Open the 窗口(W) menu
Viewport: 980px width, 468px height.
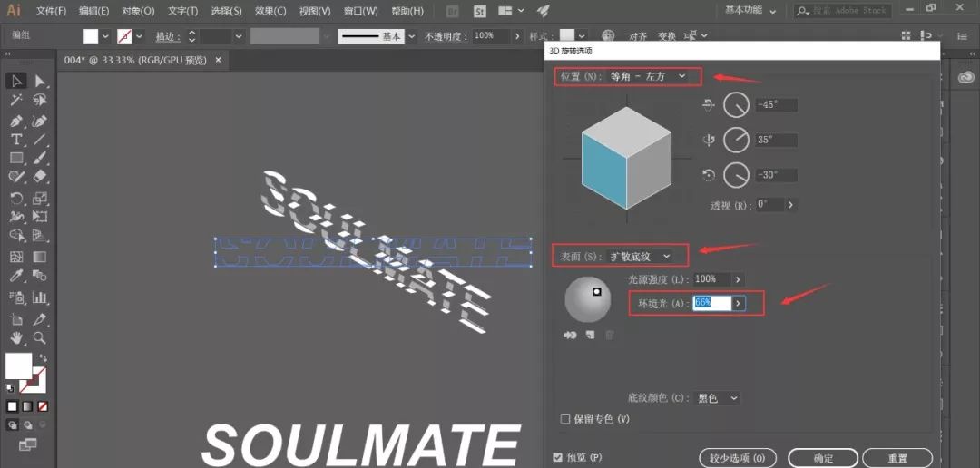click(362, 11)
